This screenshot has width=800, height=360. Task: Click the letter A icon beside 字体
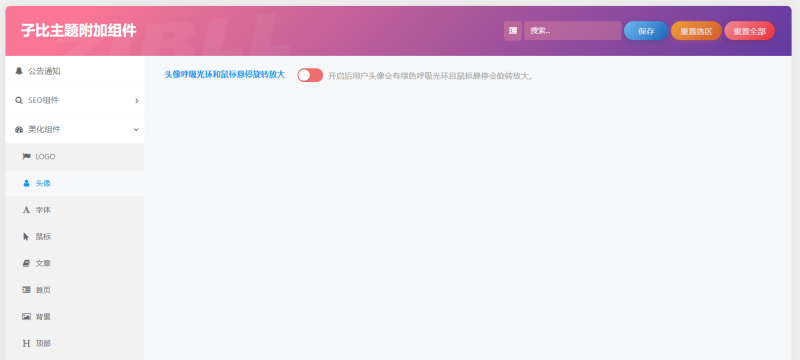[x=27, y=210]
